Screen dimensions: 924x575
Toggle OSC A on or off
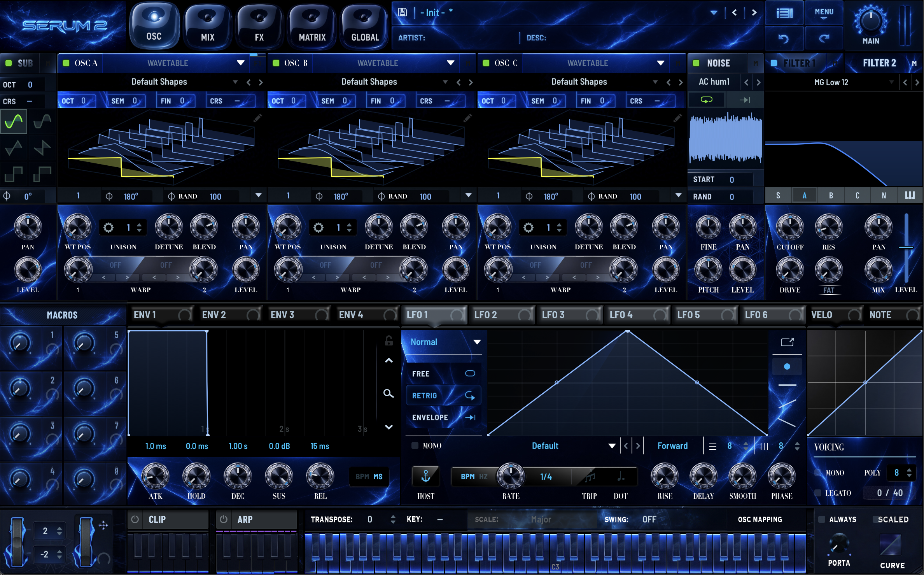(66, 63)
